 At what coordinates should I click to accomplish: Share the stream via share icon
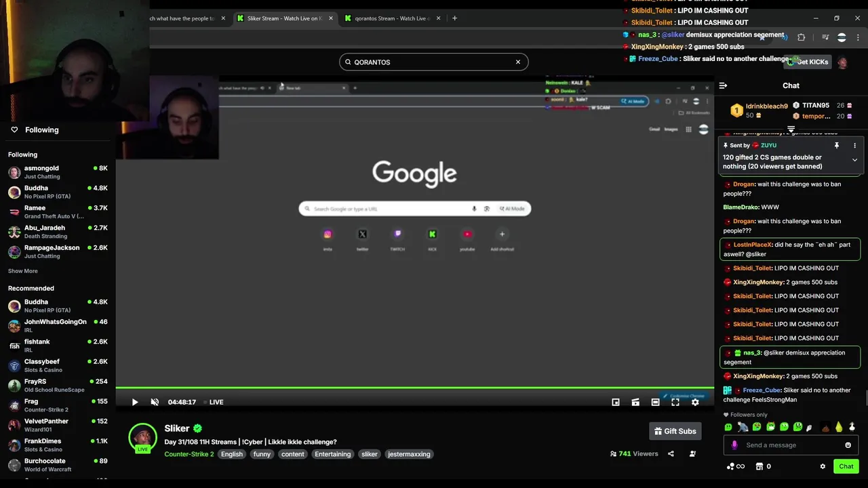(x=671, y=454)
